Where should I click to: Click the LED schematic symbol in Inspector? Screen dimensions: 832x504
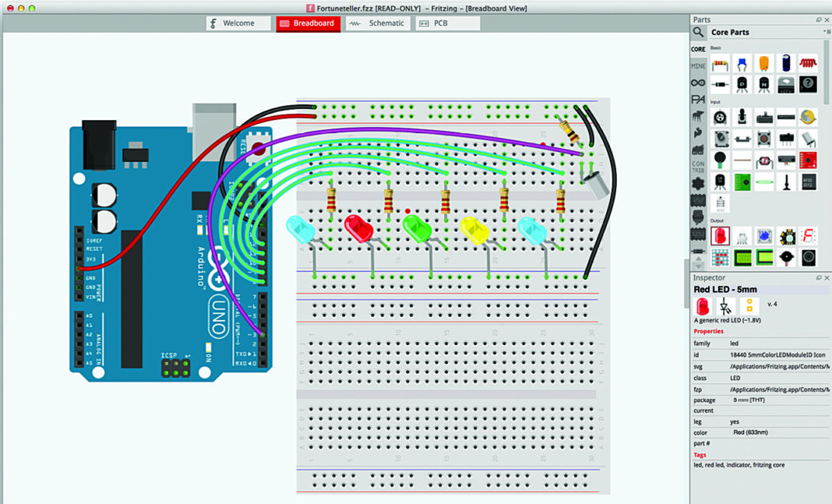(x=726, y=306)
